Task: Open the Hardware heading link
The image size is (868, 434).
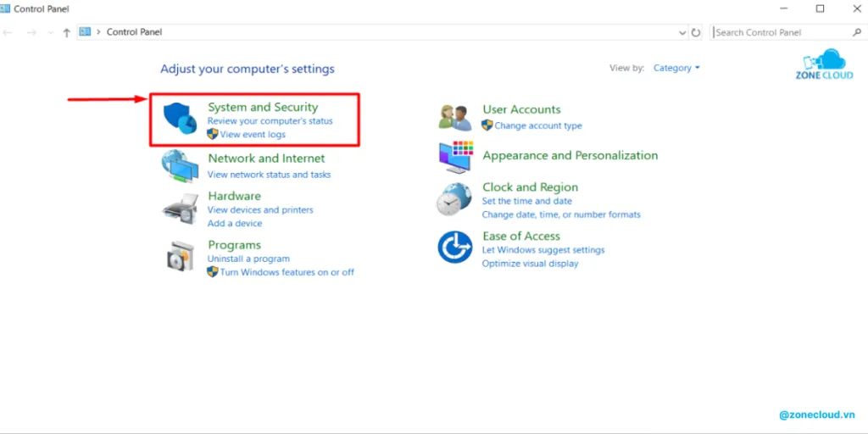Action: [234, 196]
